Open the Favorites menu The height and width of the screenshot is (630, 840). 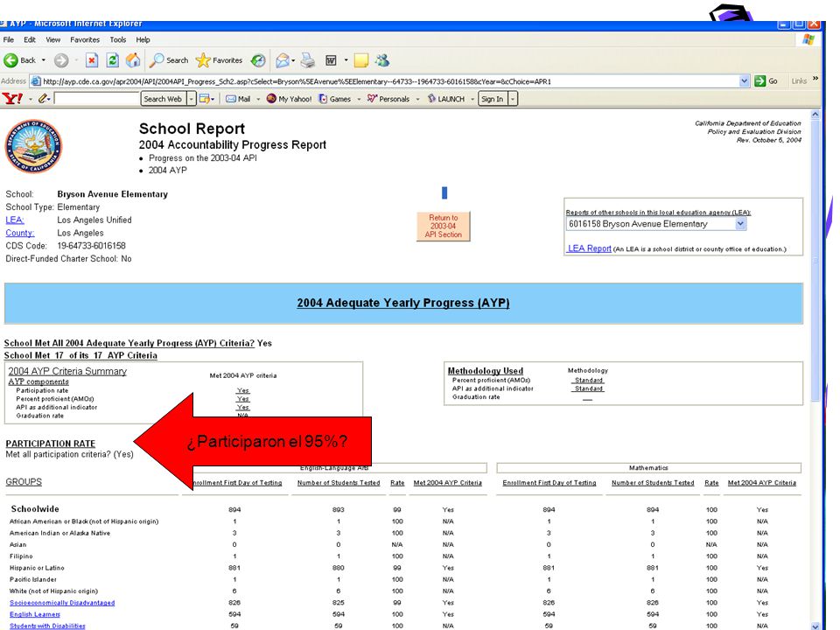(x=85, y=39)
